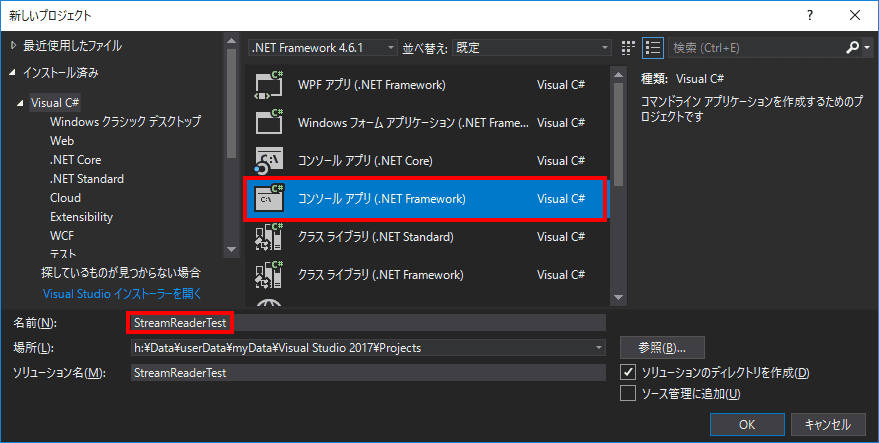Click the キャンセル button
This screenshot has width=879, height=443.
coord(827,425)
